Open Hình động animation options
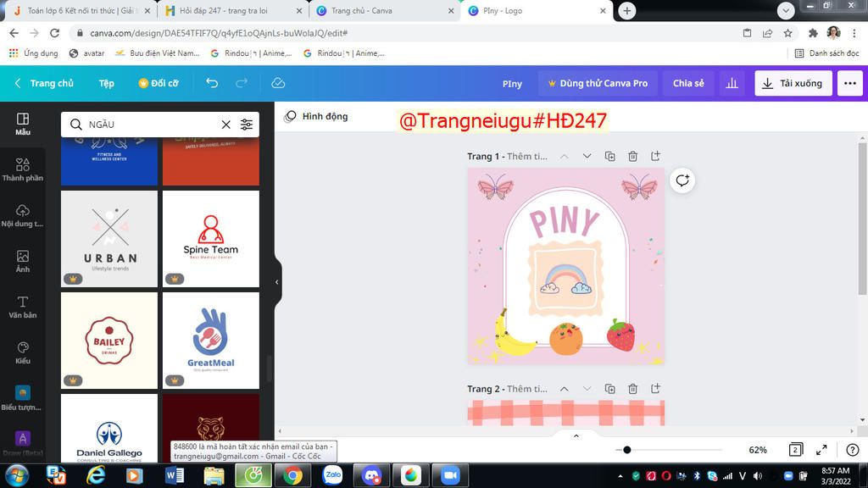Screen dimensions: 868x488 (x=316, y=116)
